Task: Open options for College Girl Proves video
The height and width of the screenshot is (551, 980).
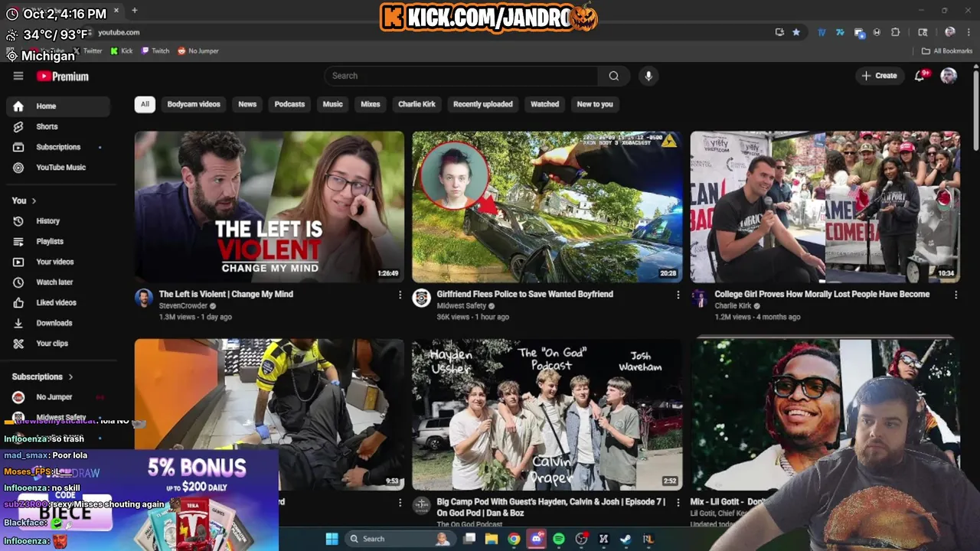Action: [955, 295]
